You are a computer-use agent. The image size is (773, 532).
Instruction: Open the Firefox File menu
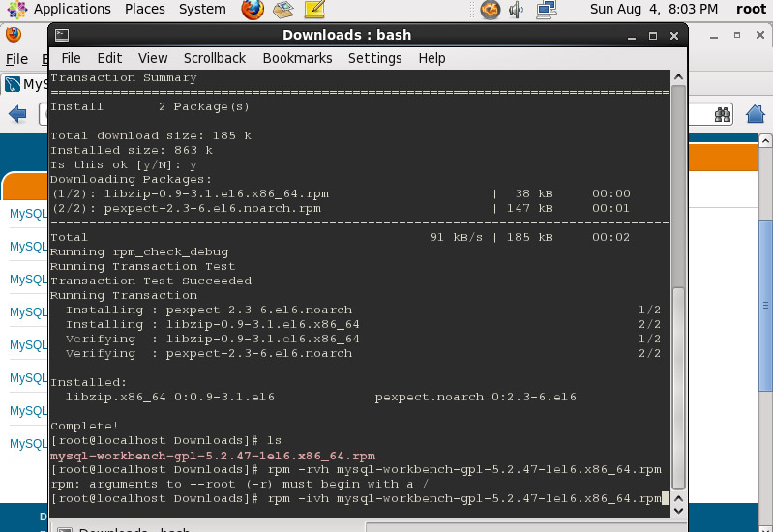[16, 59]
